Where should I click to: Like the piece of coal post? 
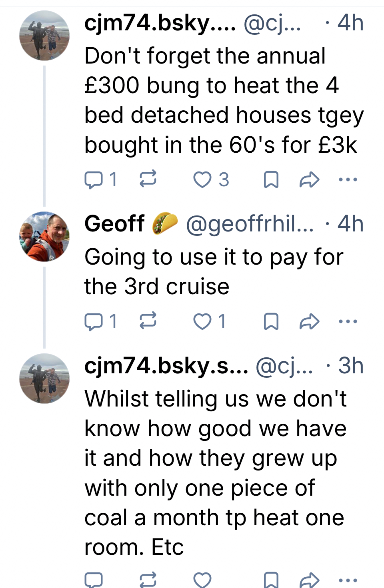click(x=202, y=580)
